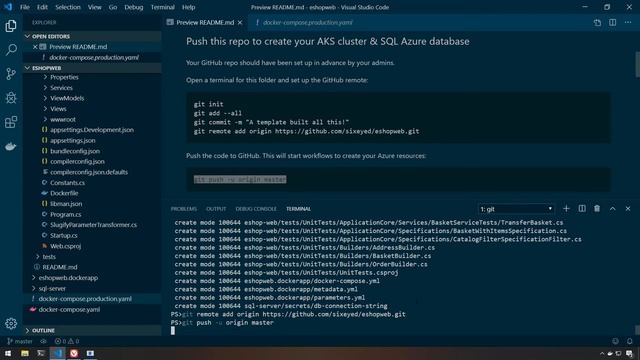Collapse the Open Editors section
The height and width of the screenshot is (360, 640).
click(92, 36)
